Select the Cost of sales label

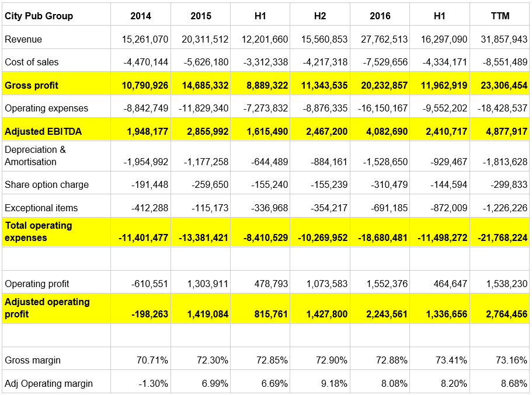pos(32,62)
